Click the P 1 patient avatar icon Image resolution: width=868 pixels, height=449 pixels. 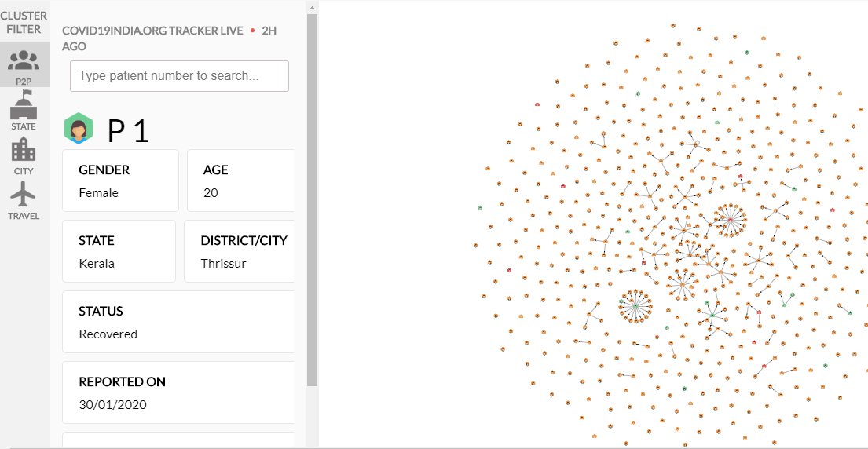click(78, 128)
